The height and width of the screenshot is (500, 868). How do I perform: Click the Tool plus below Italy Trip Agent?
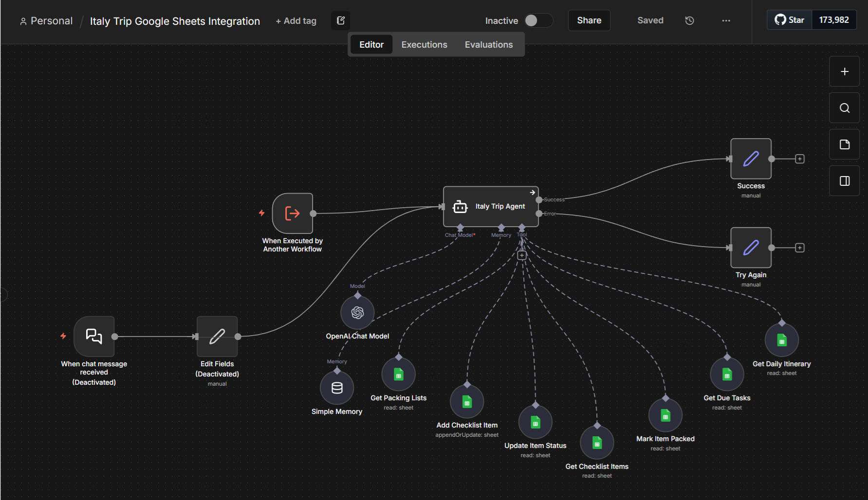tap(521, 254)
